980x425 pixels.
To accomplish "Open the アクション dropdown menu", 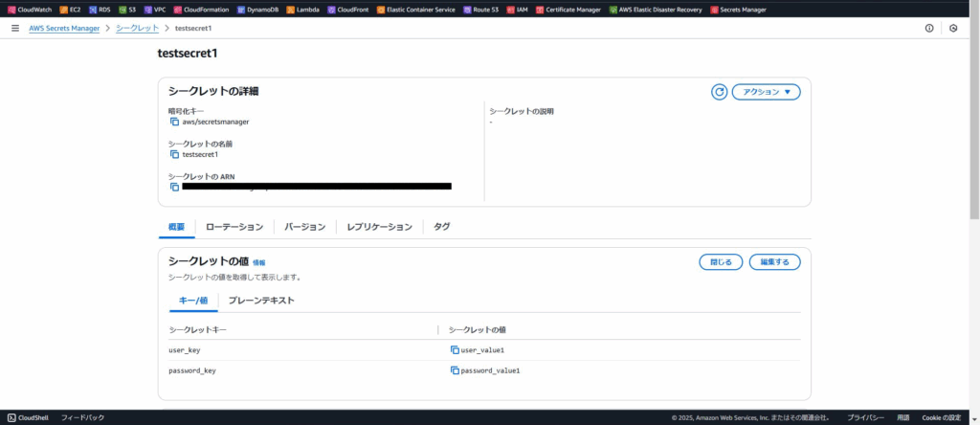I will click(x=766, y=92).
